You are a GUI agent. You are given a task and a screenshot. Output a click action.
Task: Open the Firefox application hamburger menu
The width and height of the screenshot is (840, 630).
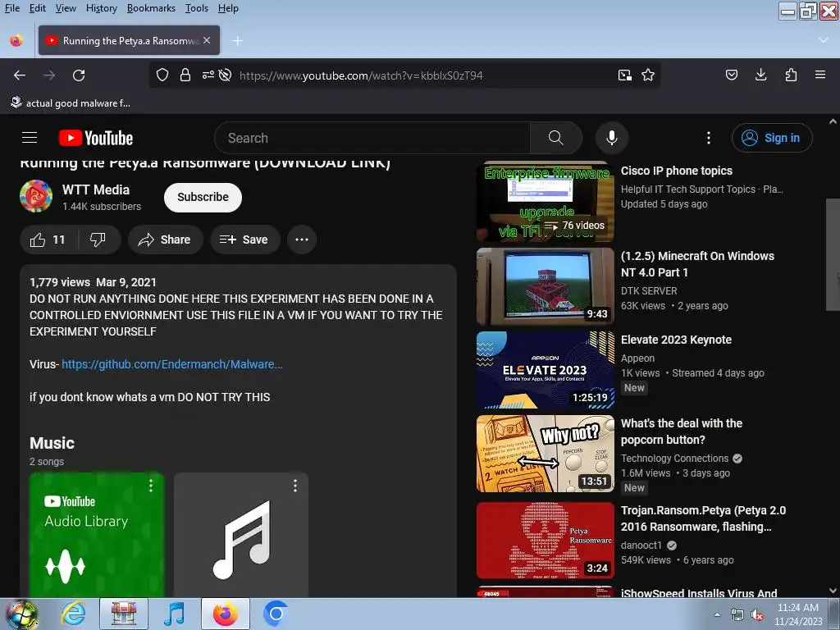pyautogui.click(x=820, y=75)
